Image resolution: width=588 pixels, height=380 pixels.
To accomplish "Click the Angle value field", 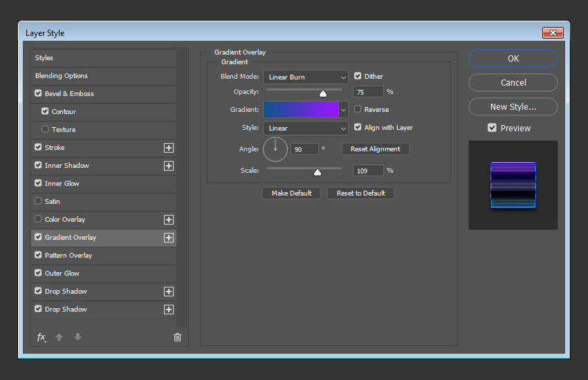I will click(304, 149).
